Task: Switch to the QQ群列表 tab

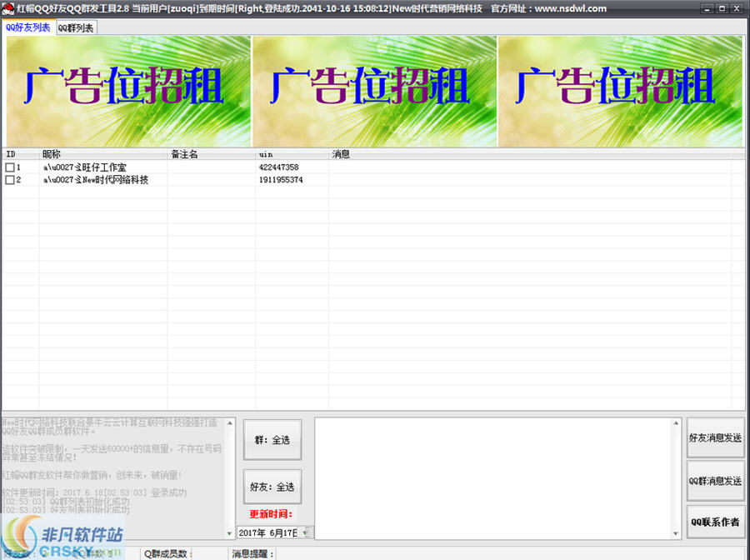Action: [x=76, y=27]
